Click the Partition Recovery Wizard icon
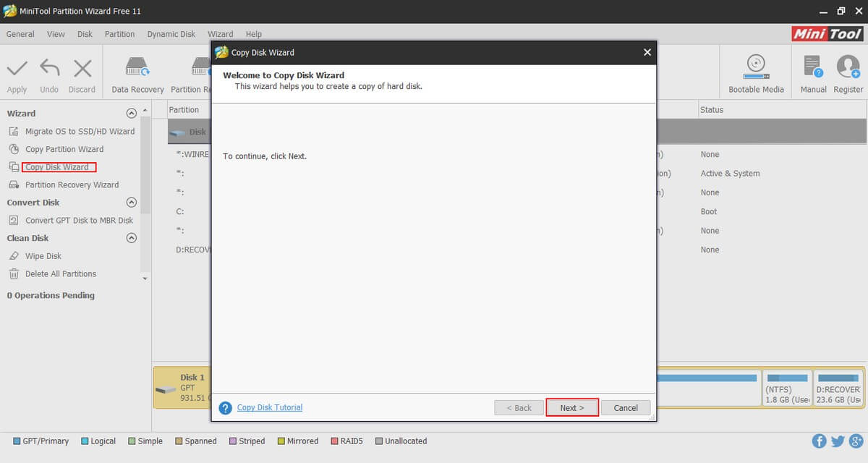 pyautogui.click(x=13, y=184)
